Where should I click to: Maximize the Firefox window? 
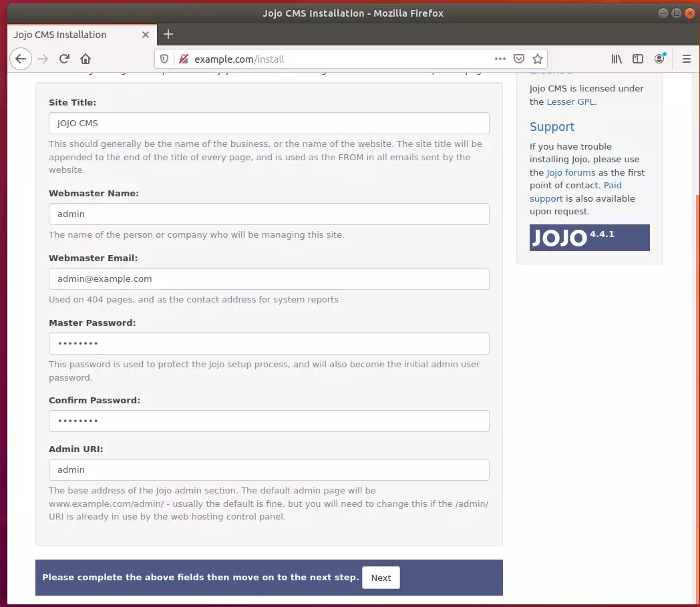pyautogui.click(x=677, y=13)
